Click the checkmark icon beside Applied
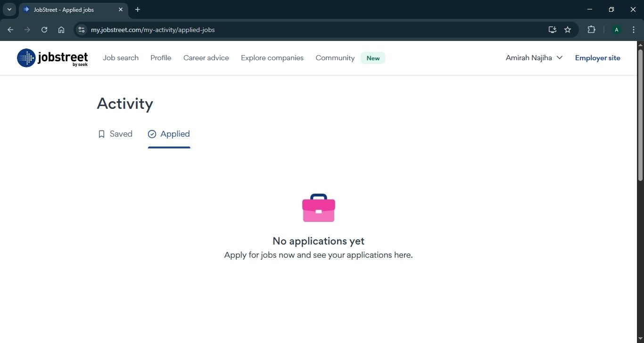 pos(152,134)
